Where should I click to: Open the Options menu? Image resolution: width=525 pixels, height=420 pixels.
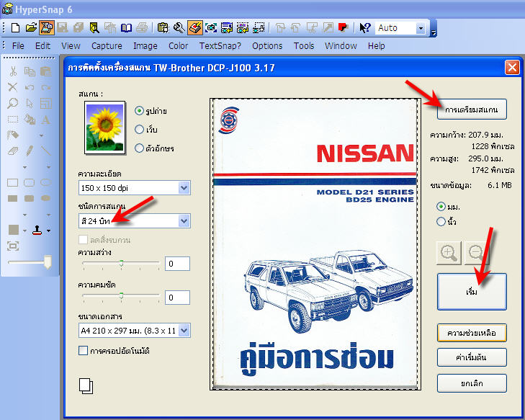(x=267, y=46)
